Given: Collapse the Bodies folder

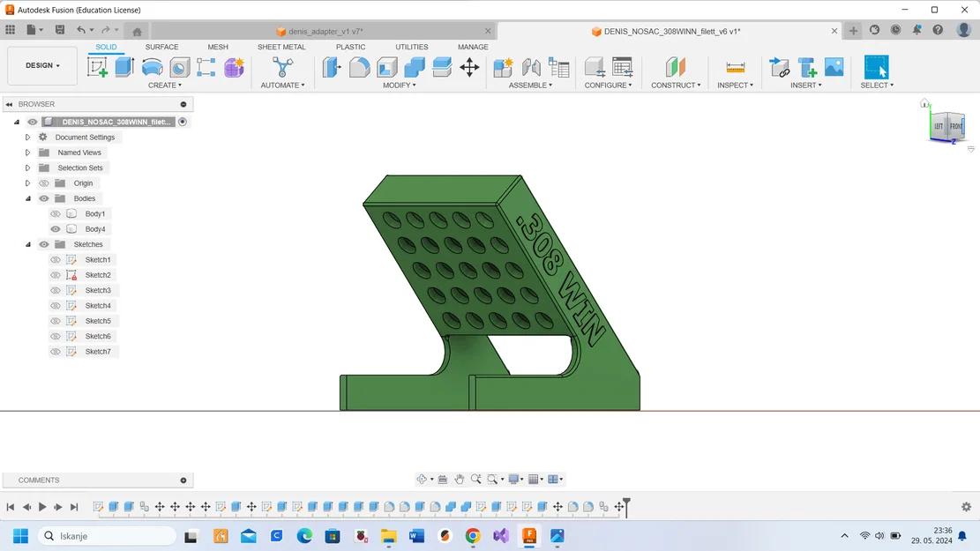Looking at the screenshot, I should 27,198.
